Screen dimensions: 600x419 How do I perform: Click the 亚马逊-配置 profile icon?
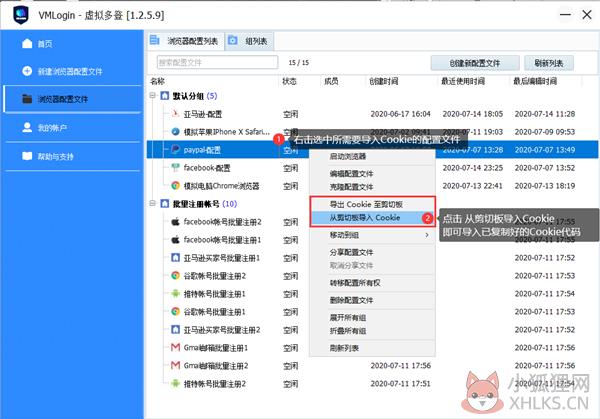[175, 114]
